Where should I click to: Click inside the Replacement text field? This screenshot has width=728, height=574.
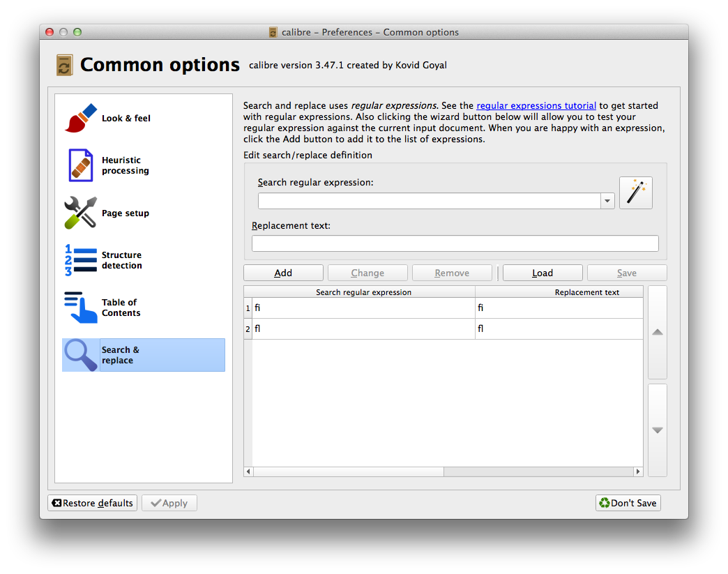coord(455,243)
